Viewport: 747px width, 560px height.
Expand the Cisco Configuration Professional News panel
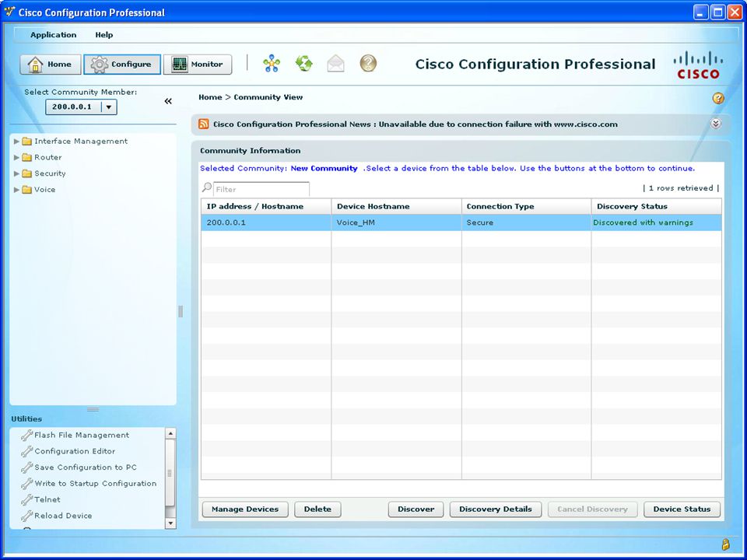[716, 124]
